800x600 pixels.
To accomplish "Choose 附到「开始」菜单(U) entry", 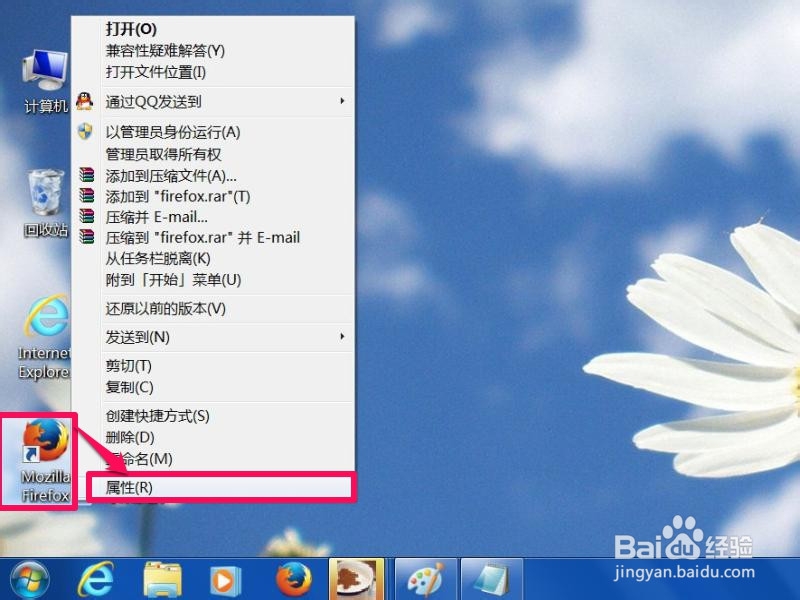I will [x=173, y=280].
